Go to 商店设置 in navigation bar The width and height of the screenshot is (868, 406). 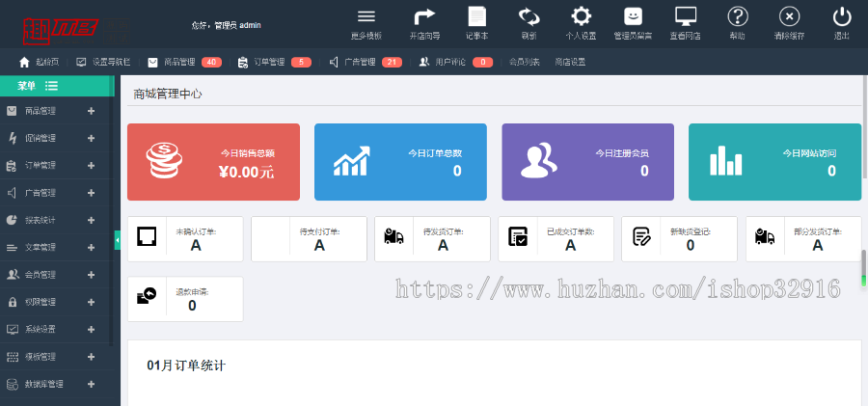click(x=570, y=62)
